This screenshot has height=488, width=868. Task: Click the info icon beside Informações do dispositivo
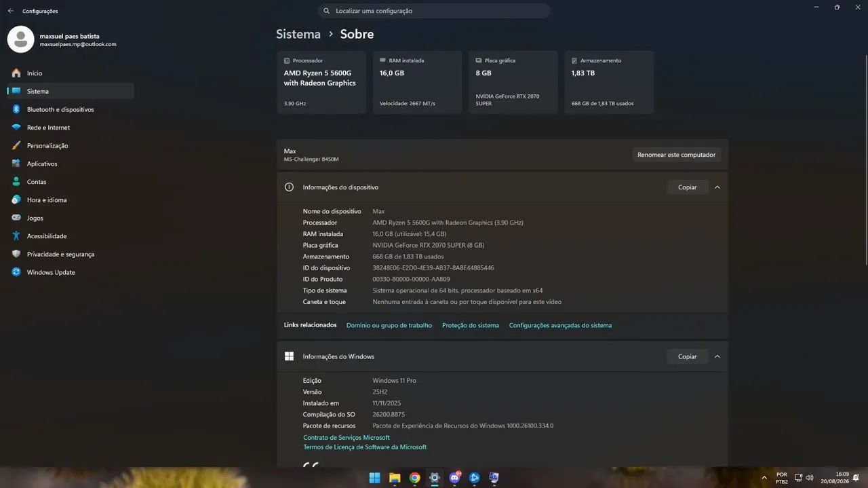289,187
